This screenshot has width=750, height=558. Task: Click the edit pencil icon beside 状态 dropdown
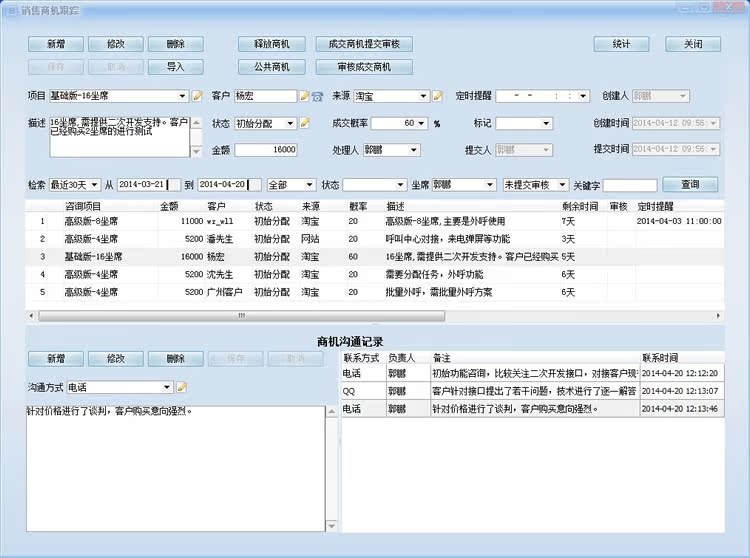(x=304, y=123)
